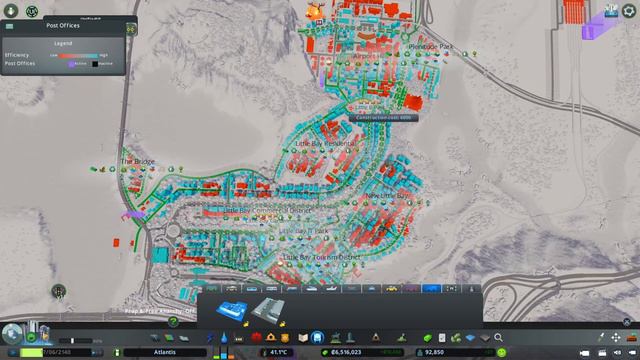
Task: Activate the Bulldozer tool
Action: (x=632, y=338)
